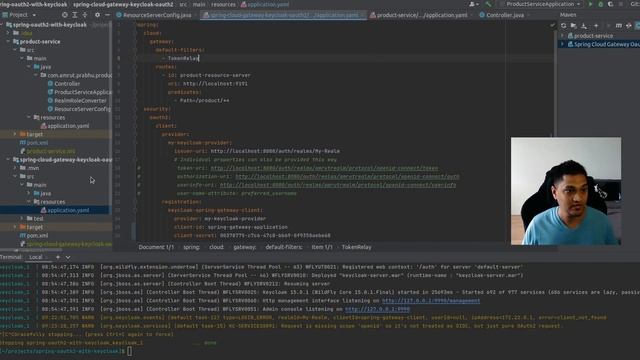This screenshot has height=360, width=640.
Task: Open http://127.0.0.1:9990/management link in terminal
Action: pyautogui.click(x=431, y=300)
